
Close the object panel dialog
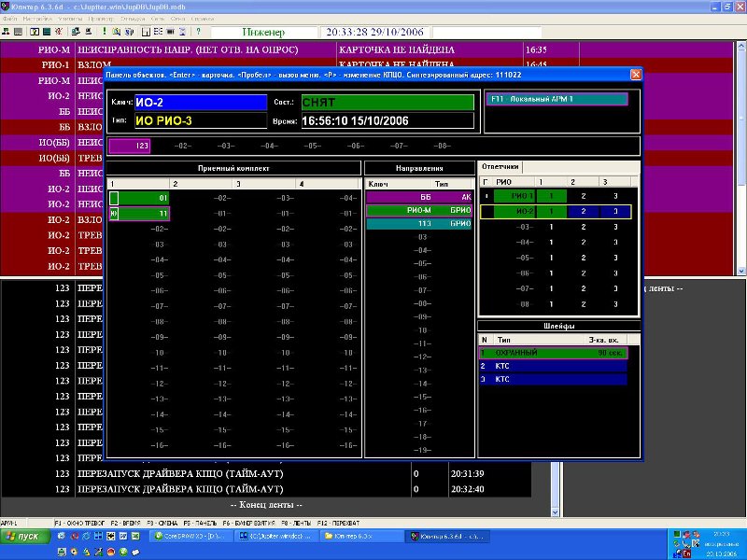coord(636,74)
